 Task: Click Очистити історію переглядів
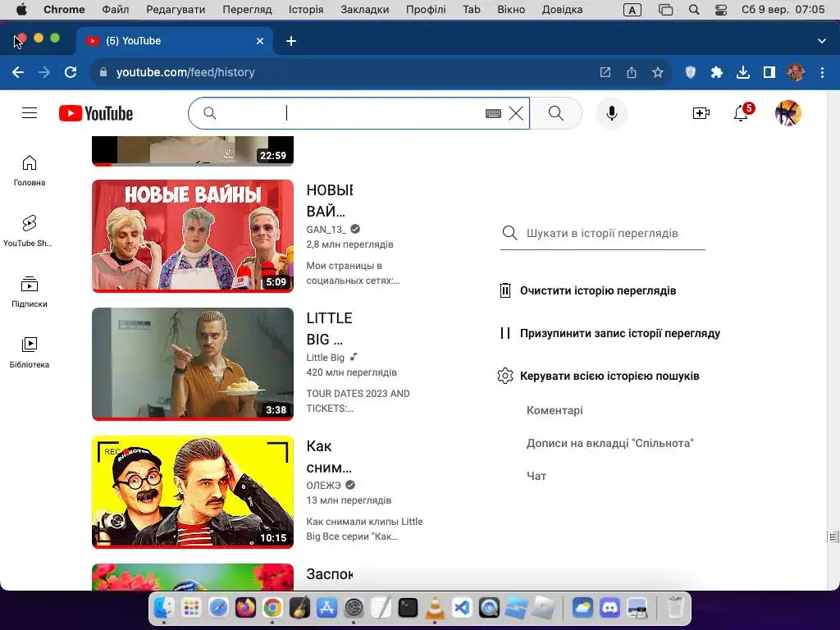(x=587, y=291)
